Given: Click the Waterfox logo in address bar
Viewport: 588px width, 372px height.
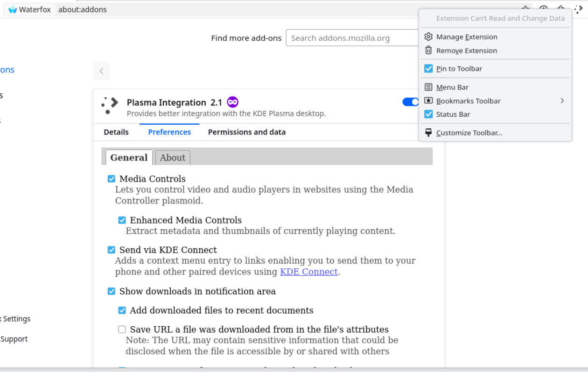Looking at the screenshot, I should pyautogui.click(x=13, y=9).
